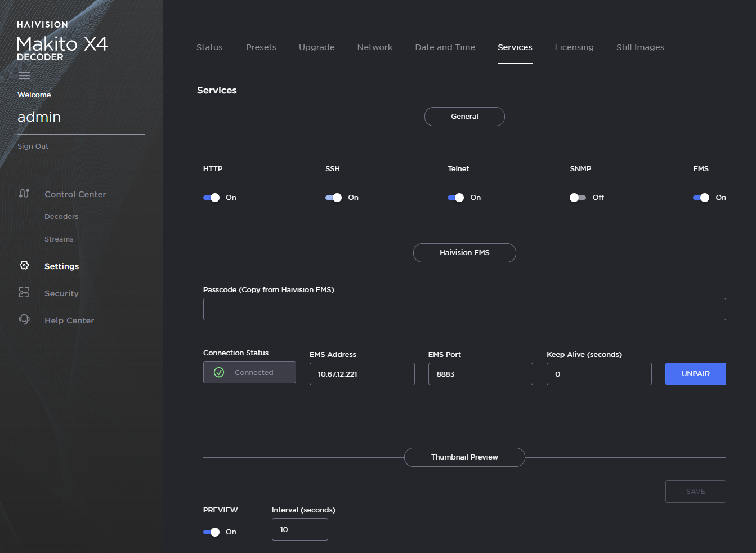Click the green Connected checkmark icon
Image resolution: width=756 pixels, height=553 pixels.
(x=220, y=372)
